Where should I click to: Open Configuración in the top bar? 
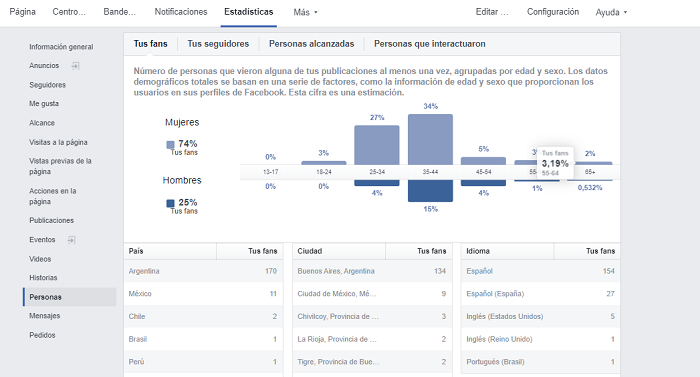(553, 12)
